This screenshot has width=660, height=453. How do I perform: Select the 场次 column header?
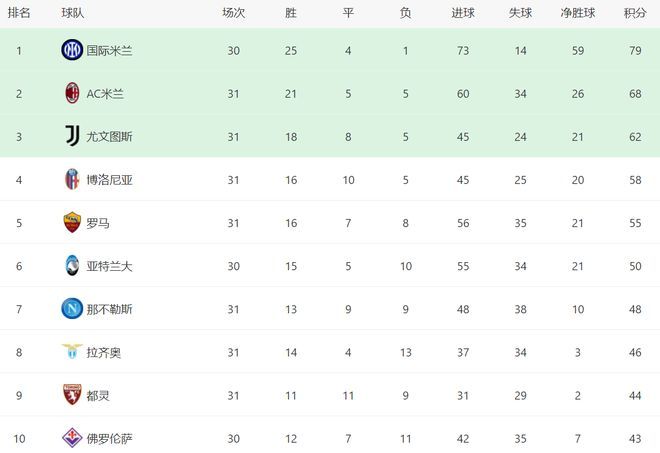coord(234,13)
